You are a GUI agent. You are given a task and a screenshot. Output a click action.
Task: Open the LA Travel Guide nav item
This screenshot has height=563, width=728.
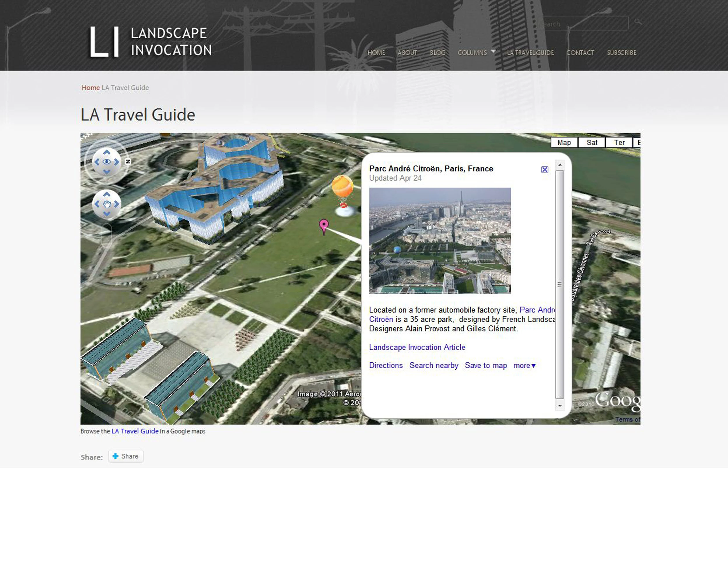tap(530, 52)
